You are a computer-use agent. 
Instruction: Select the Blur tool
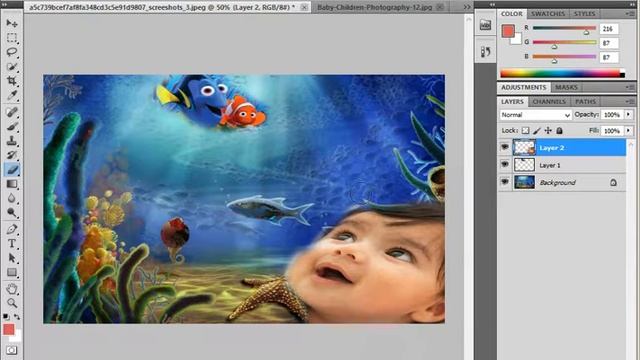12,198
